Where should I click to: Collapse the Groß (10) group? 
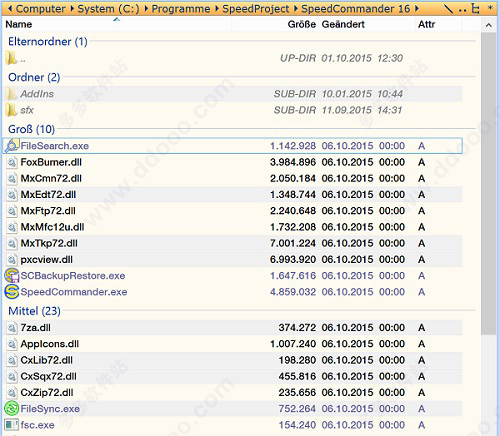[31, 129]
